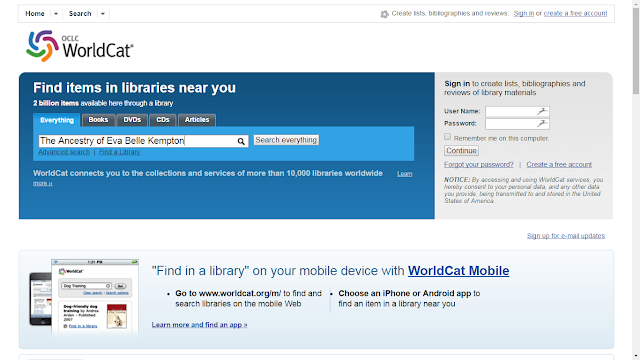Switch to the DVDs tab

132,120
